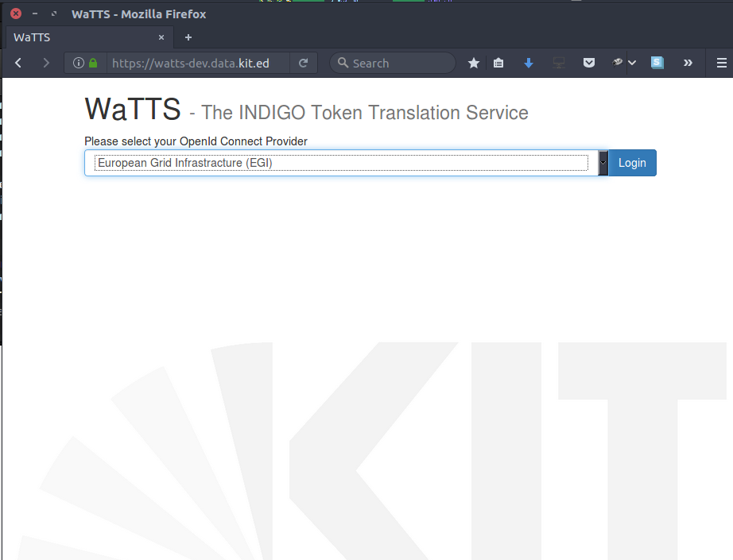The width and height of the screenshot is (733, 560).
Task: Show site information via info icon
Action: coord(79,63)
